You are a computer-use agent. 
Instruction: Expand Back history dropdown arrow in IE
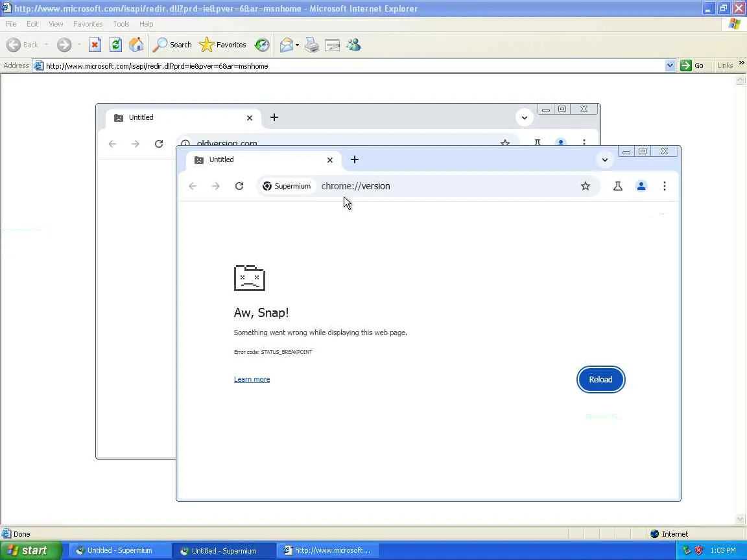46,45
